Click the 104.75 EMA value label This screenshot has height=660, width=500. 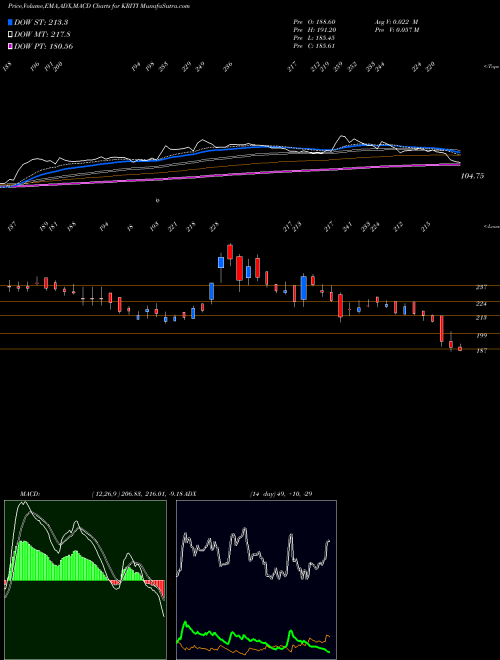point(472,176)
